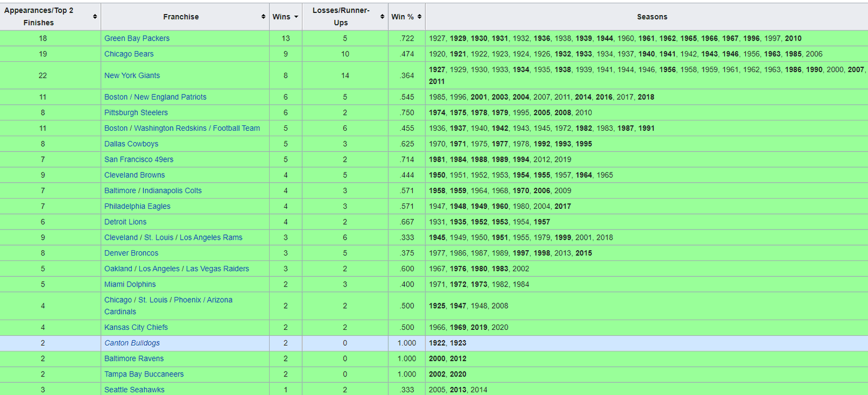Open Cleveland Browns link

[x=135, y=175]
